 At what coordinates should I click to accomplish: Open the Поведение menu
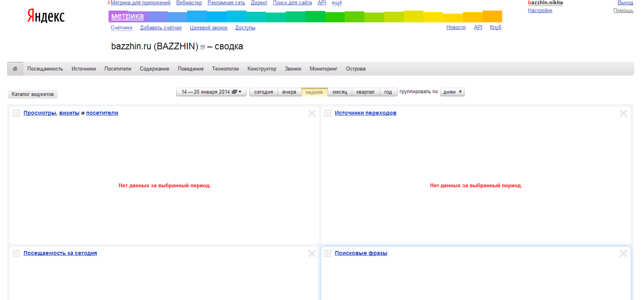191,69
